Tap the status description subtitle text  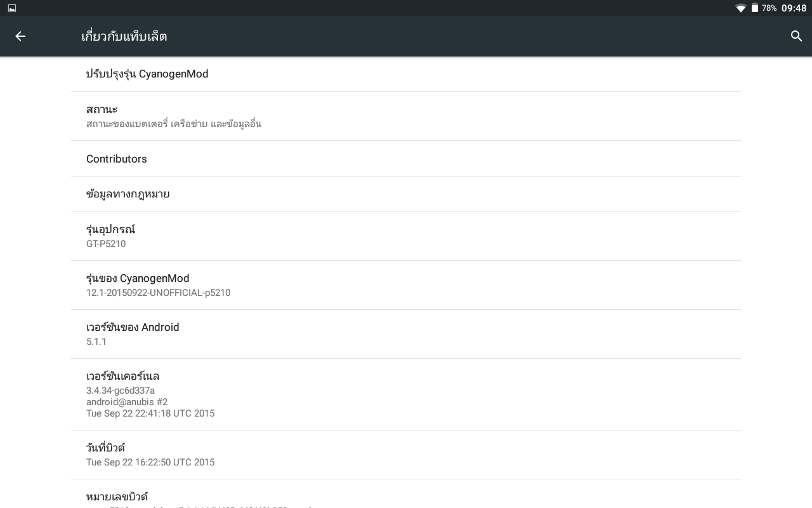(x=174, y=124)
